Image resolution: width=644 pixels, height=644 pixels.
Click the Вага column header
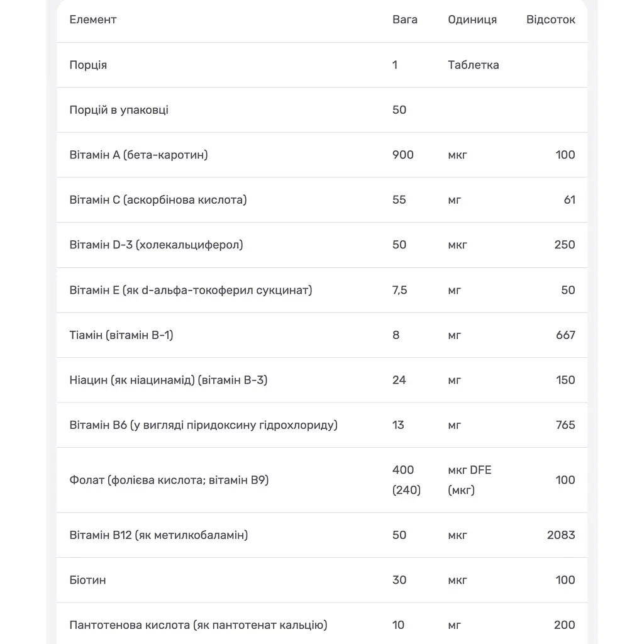pos(404,19)
